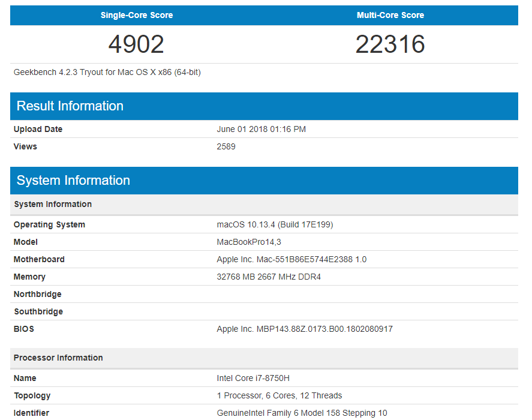Image resolution: width=532 pixels, height=420 pixels.
Task: Click the GenuineIntel identifier value
Action: pos(302,413)
